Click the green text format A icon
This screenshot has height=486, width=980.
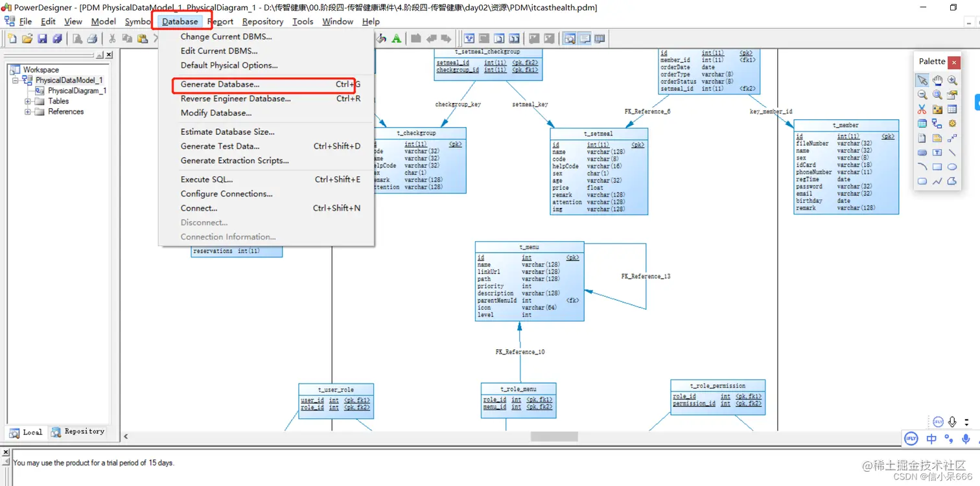point(396,39)
